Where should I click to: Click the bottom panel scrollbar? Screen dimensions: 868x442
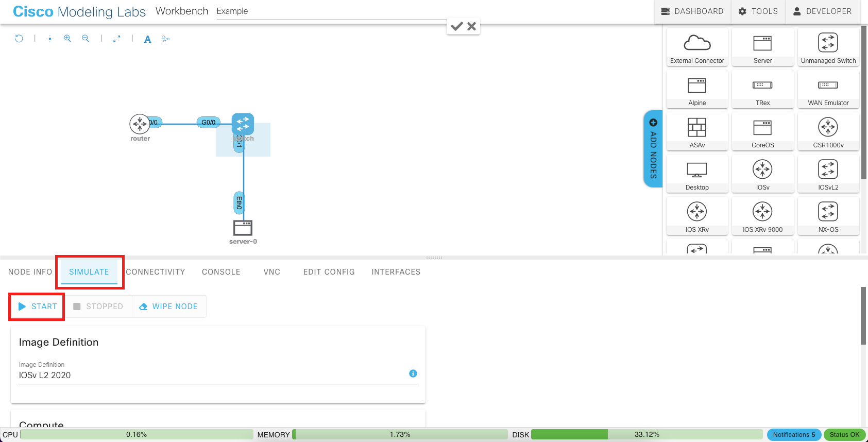864,316
